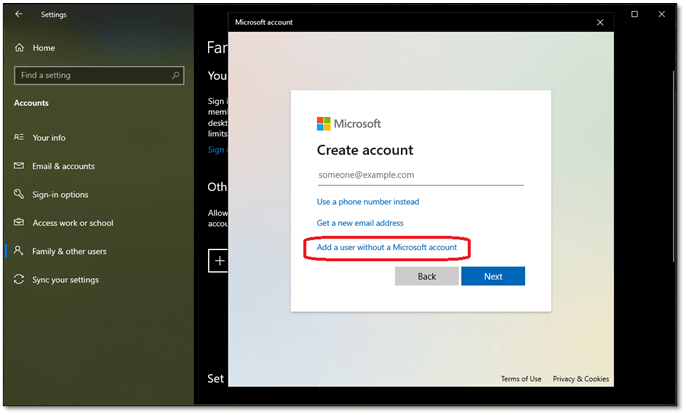Click the plus icon behind the dialog

pyautogui.click(x=218, y=261)
